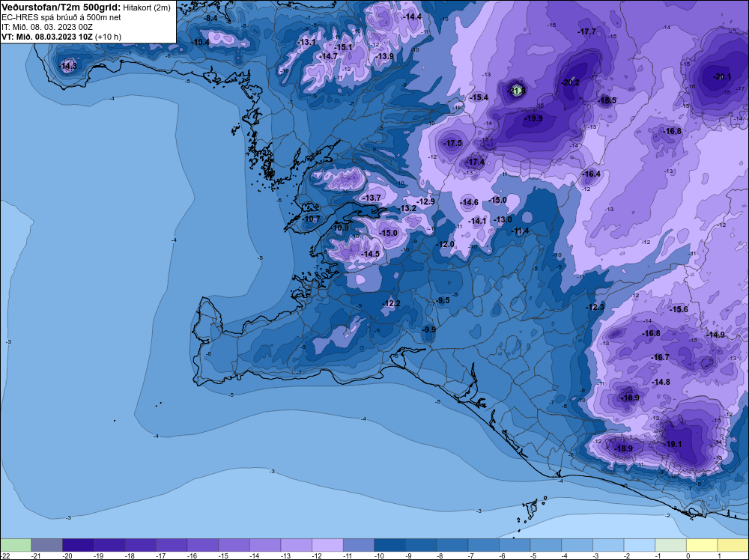Image resolution: width=749 pixels, height=560 pixels.
Task: Click the light green swatch at the legend's coldest end
Action: pos(16,545)
